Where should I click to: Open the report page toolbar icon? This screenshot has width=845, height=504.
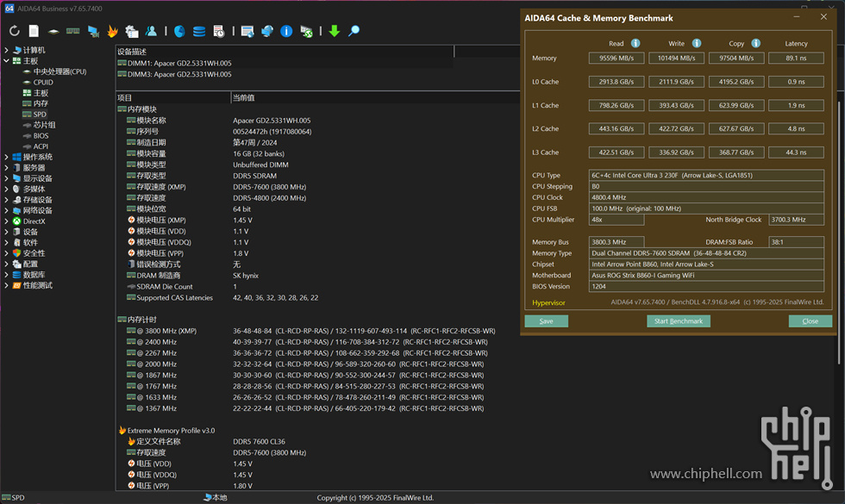point(34,31)
